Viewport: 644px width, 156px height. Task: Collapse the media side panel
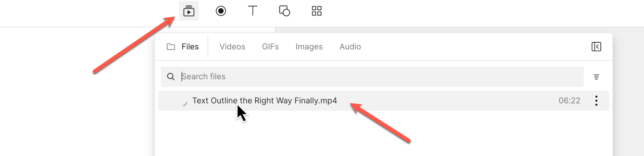[596, 47]
